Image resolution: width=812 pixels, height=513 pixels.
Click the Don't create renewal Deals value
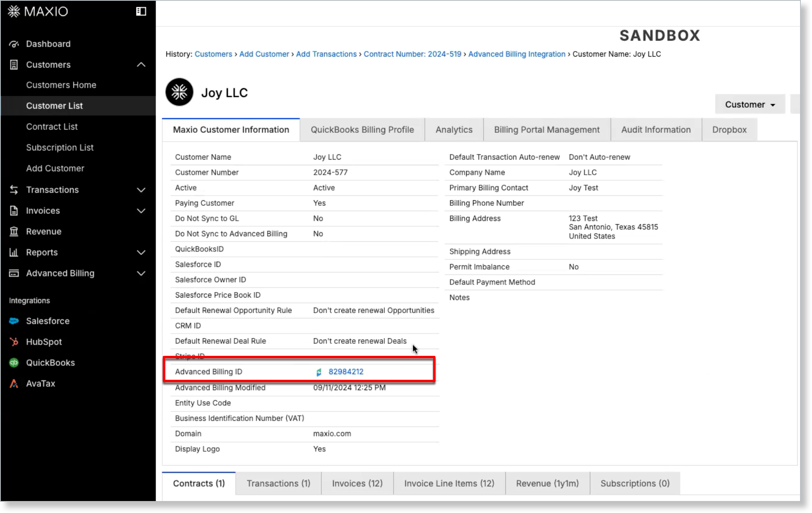[x=360, y=341]
